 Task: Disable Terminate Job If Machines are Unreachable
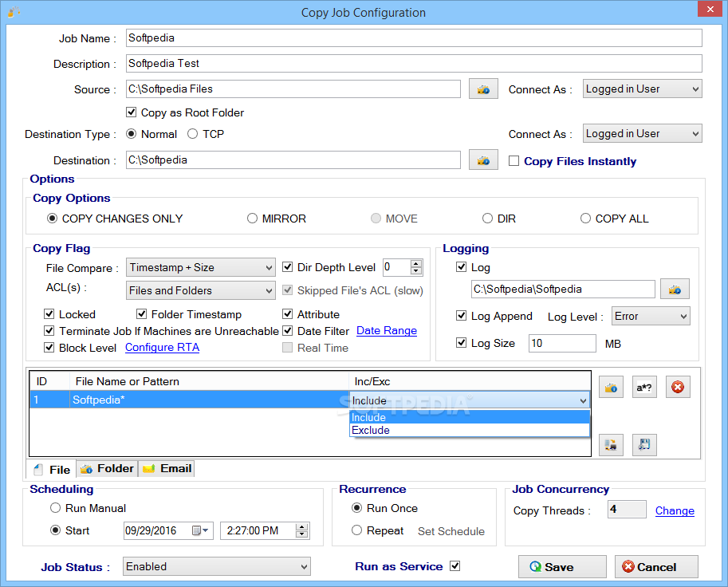pyautogui.click(x=49, y=331)
